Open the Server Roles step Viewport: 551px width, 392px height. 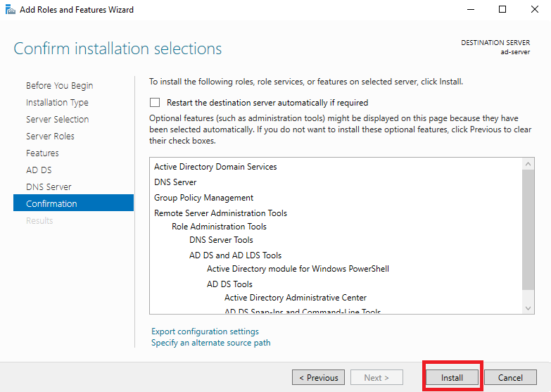tap(50, 136)
